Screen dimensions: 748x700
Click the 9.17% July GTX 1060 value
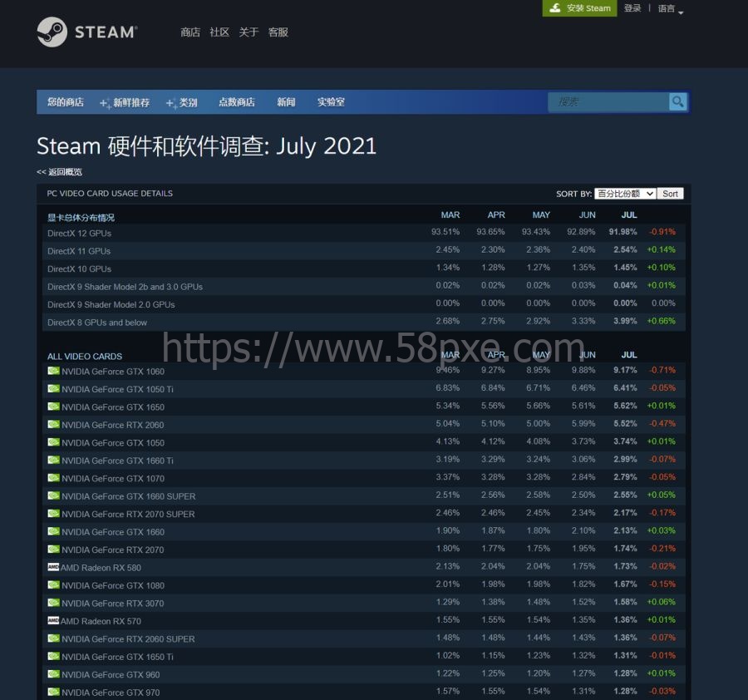625,370
